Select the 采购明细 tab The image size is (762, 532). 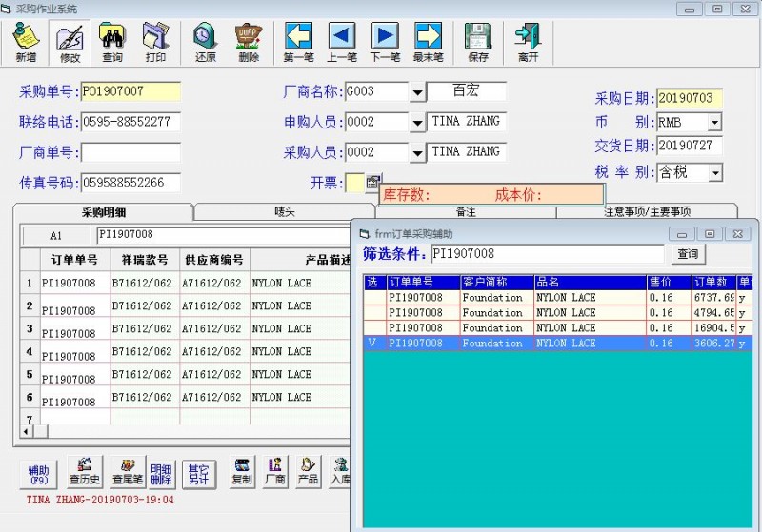[103, 212]
